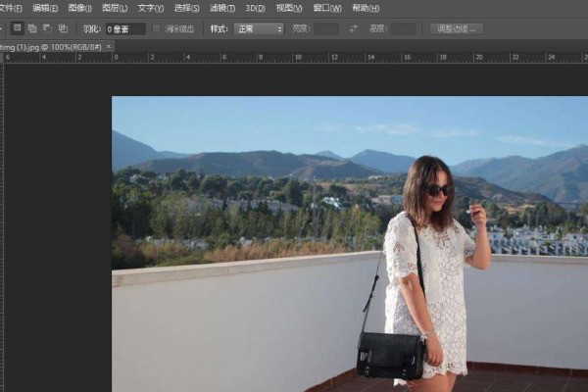Screen dimensions: 588x392
Task: Focus the 高度 height input field
Action: click(404, 28)
